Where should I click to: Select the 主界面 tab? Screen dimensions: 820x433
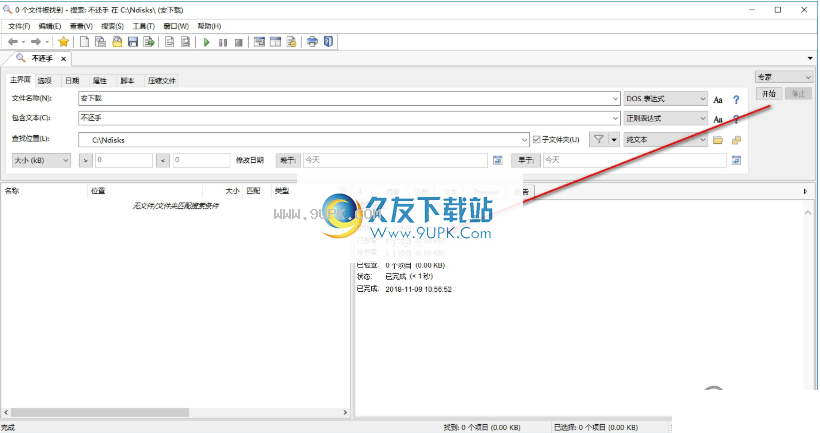20,79
